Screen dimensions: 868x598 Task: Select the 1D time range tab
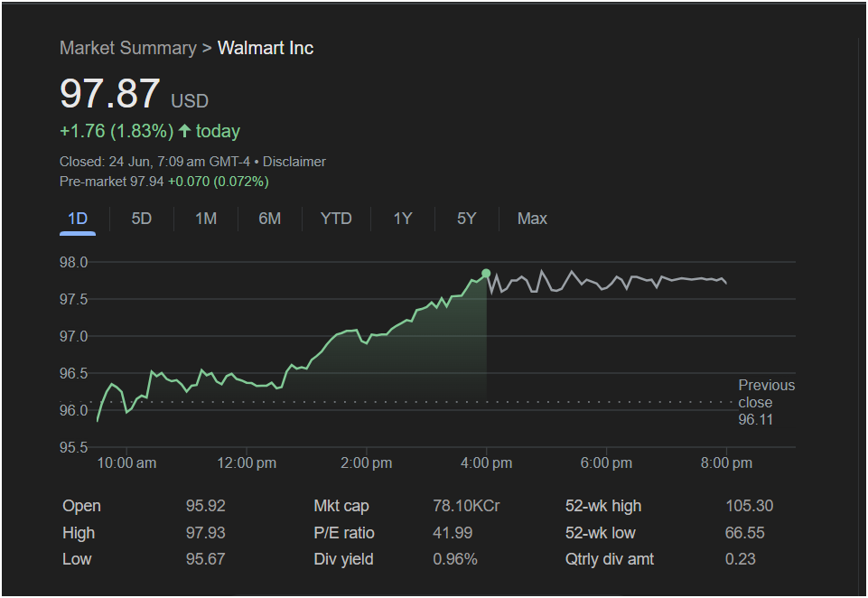(78, 219)
